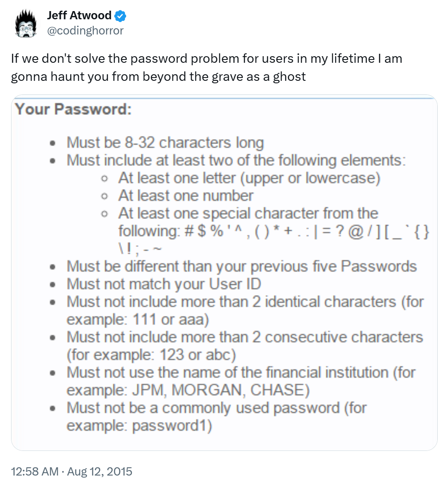Screen dimensions: 448x487
Task: Expand the special character requirement line
Action: pos(246,214)
